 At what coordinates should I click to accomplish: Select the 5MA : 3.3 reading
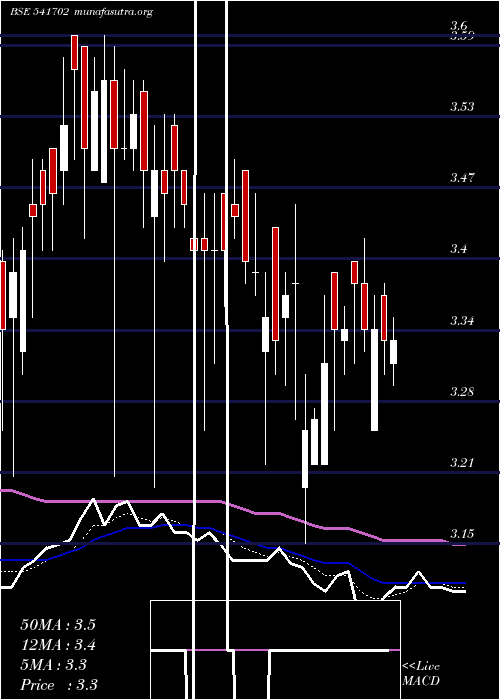pos(54,665)
